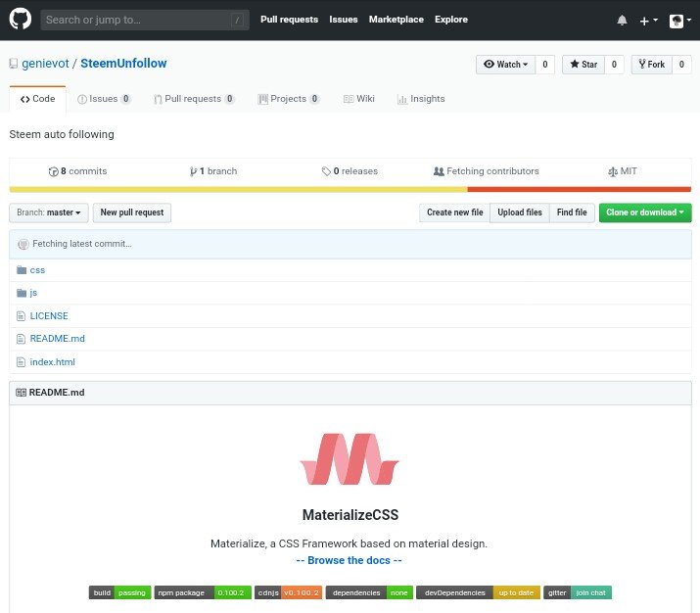
Task: Open the Clone or download dropdown
Action: point(645,212)
